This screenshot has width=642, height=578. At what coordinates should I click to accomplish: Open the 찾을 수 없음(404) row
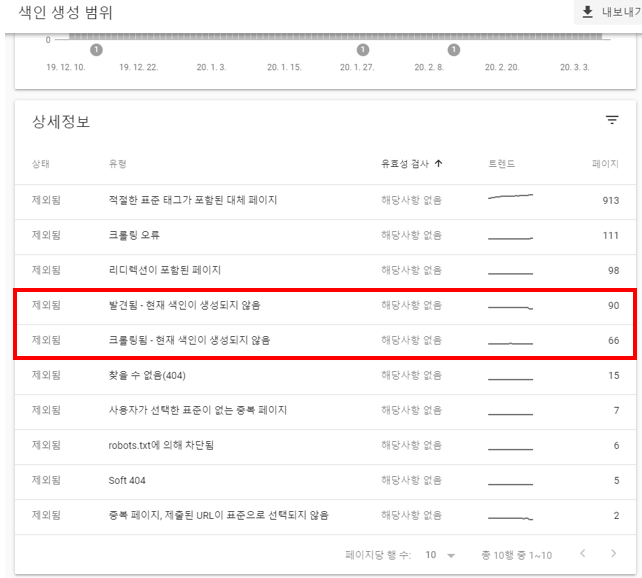tap(325, 375)
